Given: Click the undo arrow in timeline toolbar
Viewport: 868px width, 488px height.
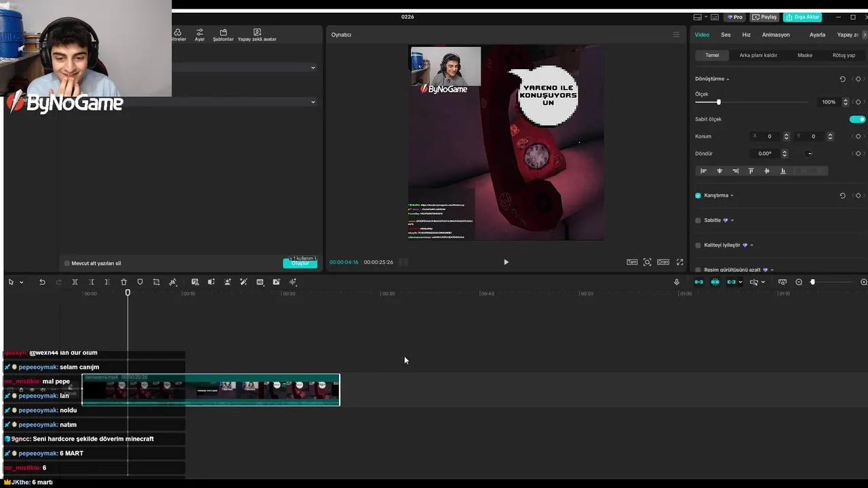Looking at the screenshot, I should click(x=42, y=282).
